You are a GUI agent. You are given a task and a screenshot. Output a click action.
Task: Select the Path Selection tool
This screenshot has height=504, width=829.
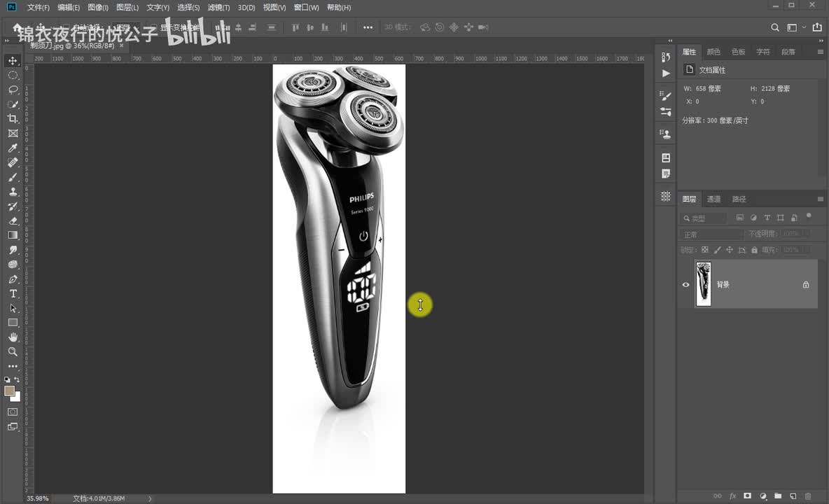[13, 308]
